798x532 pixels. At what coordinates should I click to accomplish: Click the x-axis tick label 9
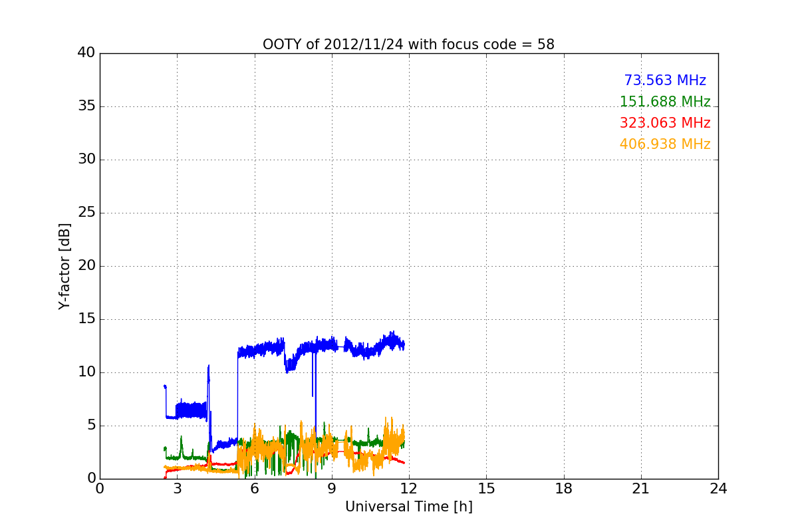pyautogui.click(x=332, y=488)
